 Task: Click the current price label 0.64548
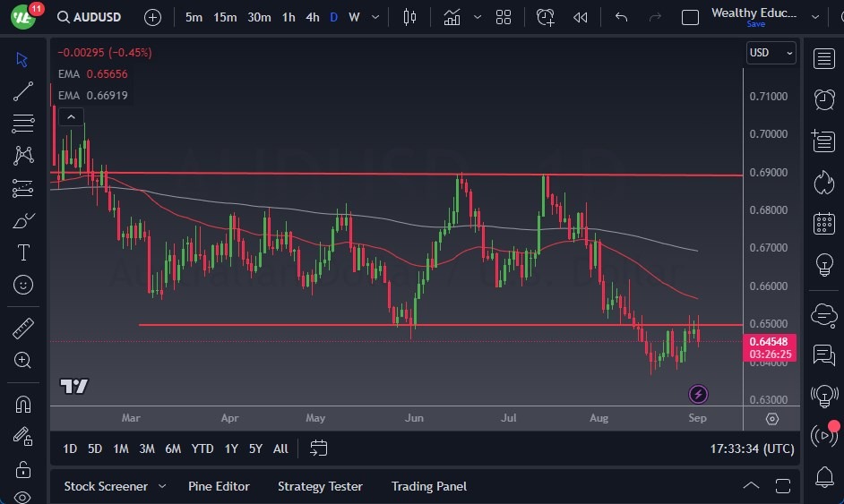[x=770, y=341]
